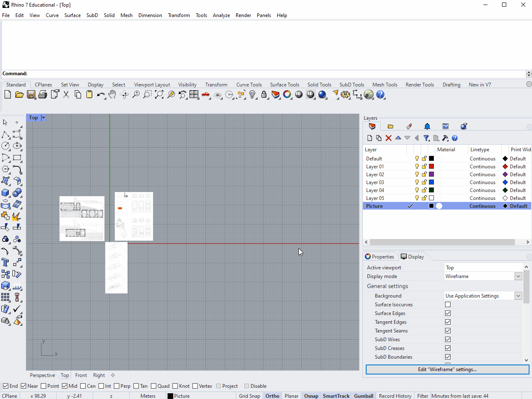Uncheck the Surface Edges checkbox
The width and height of the screenshot is (532, 399).
coord(448,313)
